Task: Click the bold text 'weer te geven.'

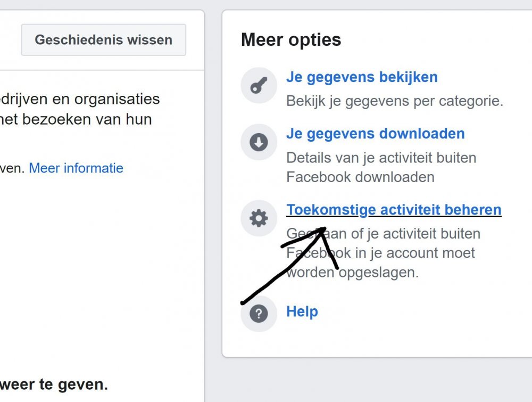Action: tap(53, 384)
